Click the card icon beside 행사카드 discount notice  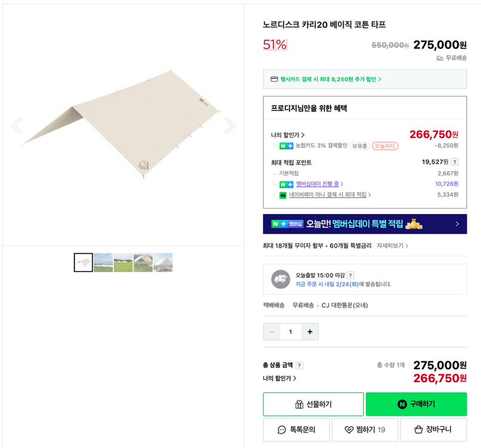[x=273, y=78]
